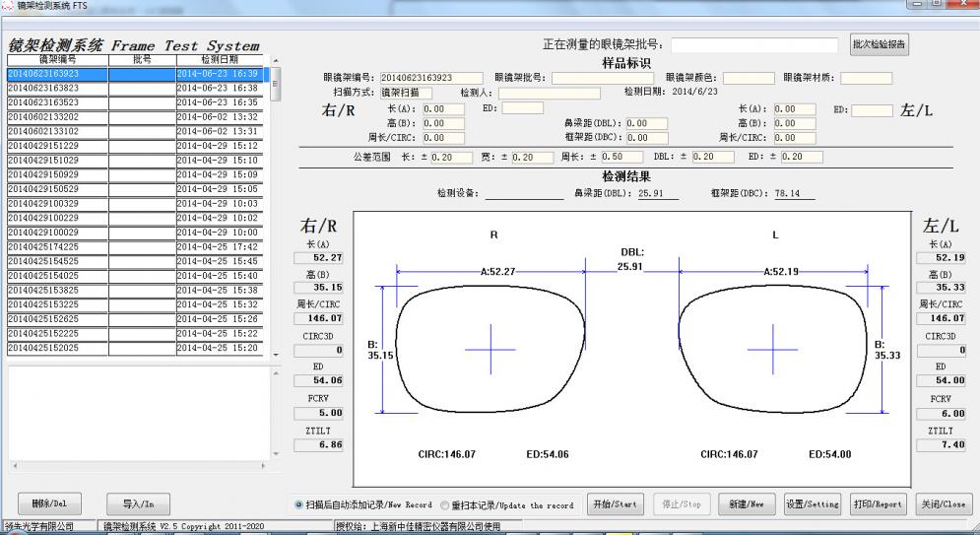The width and height of the screenshot is (980, 535).
Task: Click the 新建/New button
Action: (747, 503)
